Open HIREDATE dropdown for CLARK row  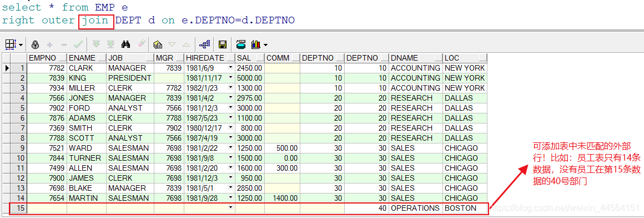(230, 67)
